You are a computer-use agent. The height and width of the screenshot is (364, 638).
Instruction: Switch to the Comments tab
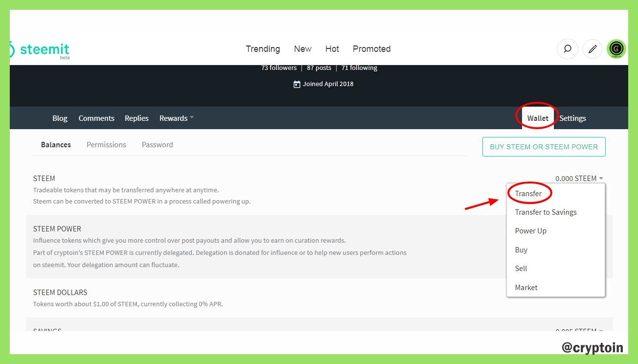[x=96, y=118]
